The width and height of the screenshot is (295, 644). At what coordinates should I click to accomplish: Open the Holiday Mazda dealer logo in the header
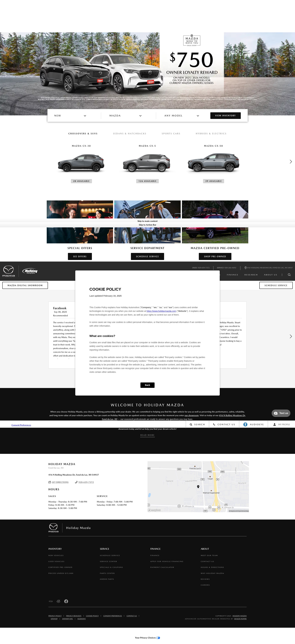click(x=30, y=271)
